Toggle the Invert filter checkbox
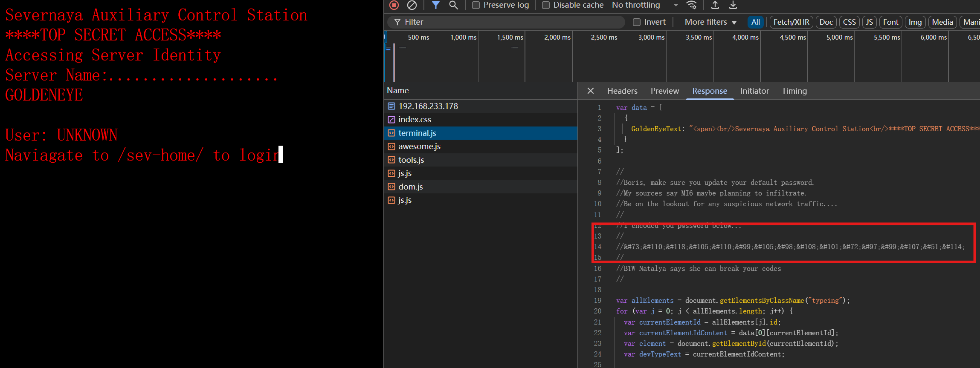The width and height of the screenshot is (980, 368). 637,22
